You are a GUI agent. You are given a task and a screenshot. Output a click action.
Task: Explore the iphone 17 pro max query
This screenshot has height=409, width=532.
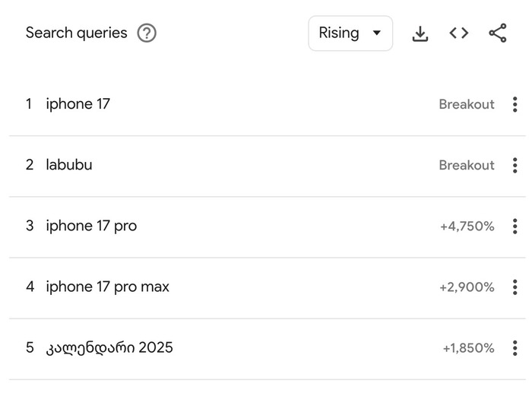[x=108, y=287]
